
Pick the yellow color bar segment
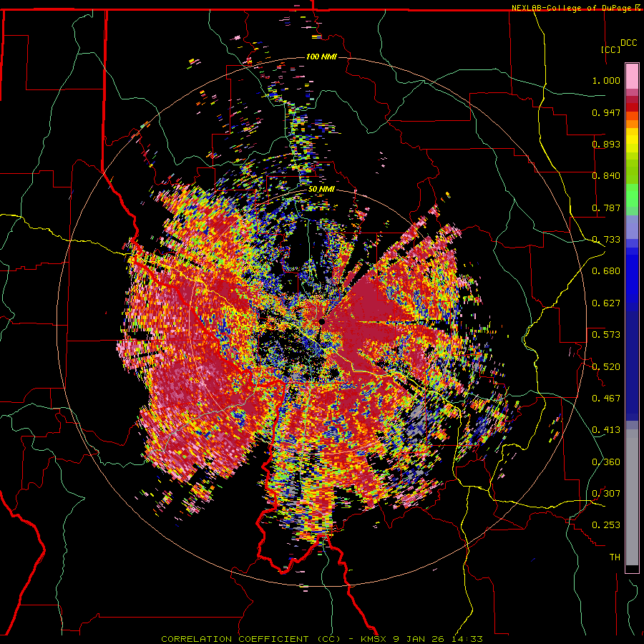click(632, 140)
